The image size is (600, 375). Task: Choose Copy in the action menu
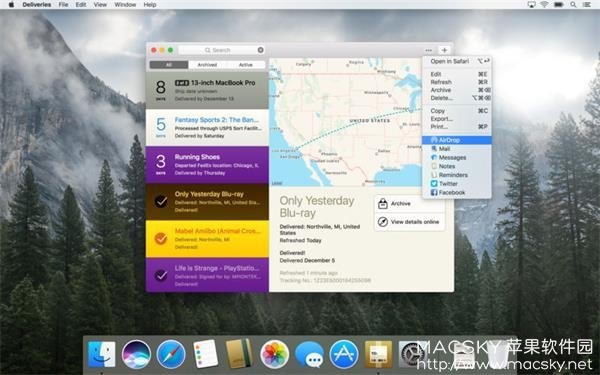click(x=457, y=111)
